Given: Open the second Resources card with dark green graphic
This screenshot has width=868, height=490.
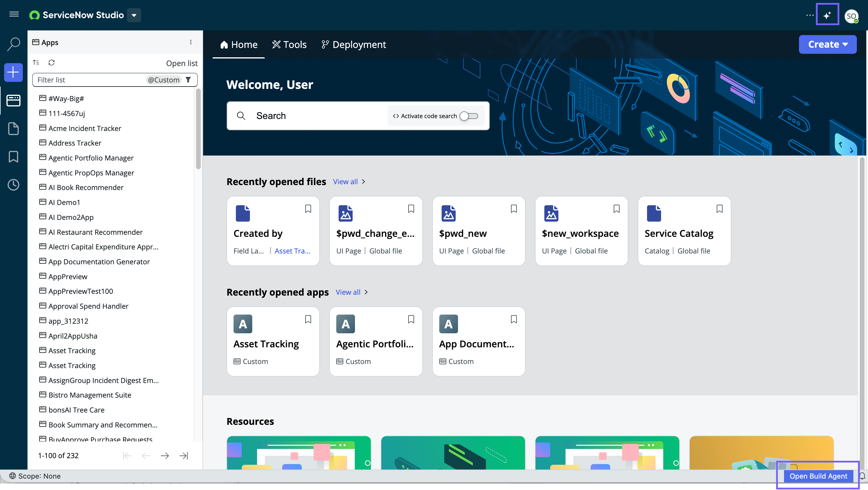Looking at the screenshot, I should pyautogui.click(x=453, y=453).
